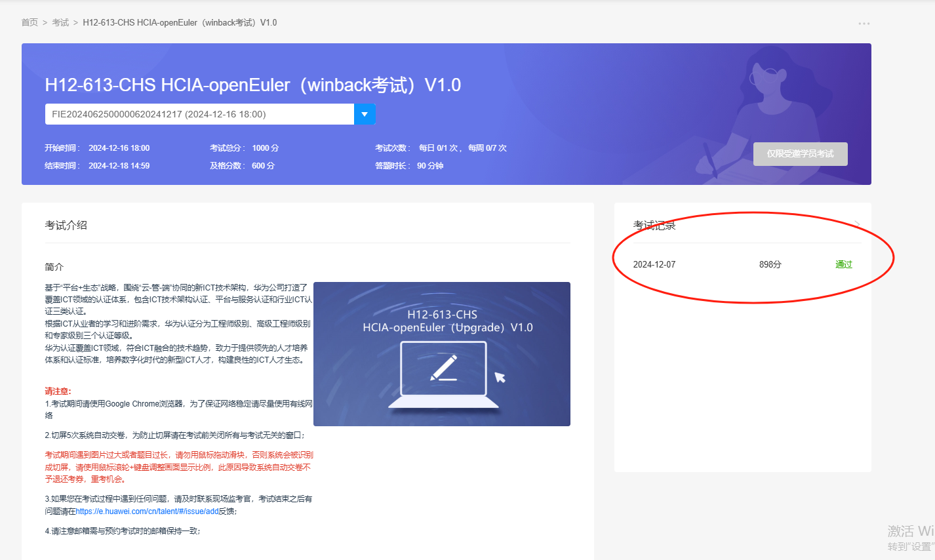Open the e.huawei.com issue feedback link
Viewport: 935px width, 560px height.
pyautogui.click(x=147, y=511)
